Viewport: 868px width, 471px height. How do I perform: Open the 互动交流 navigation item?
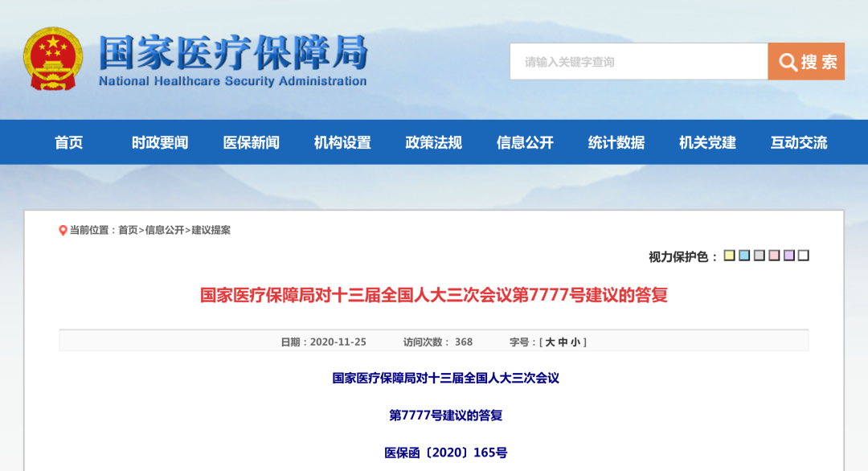(799, 142)
